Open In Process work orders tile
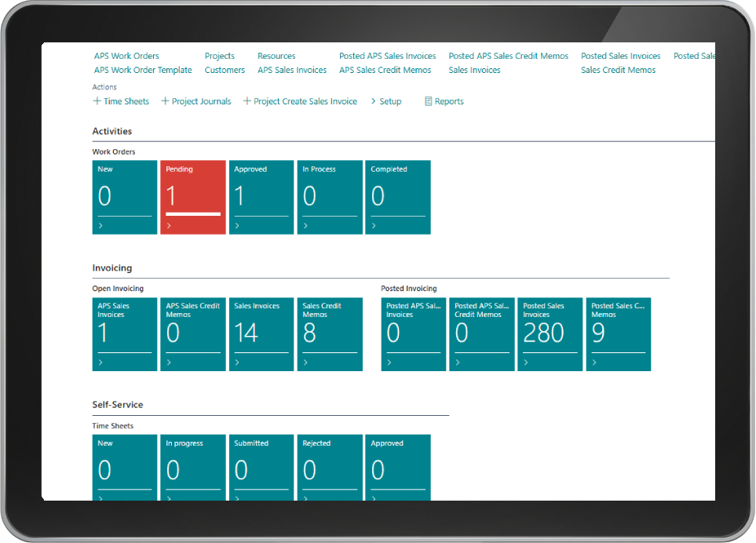 click(330, 197)
